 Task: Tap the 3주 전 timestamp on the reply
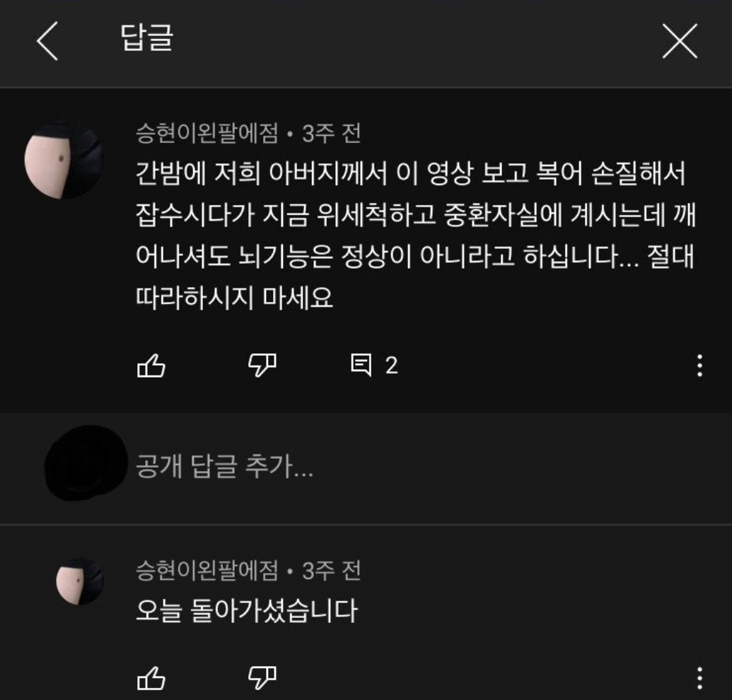(332, 571)
